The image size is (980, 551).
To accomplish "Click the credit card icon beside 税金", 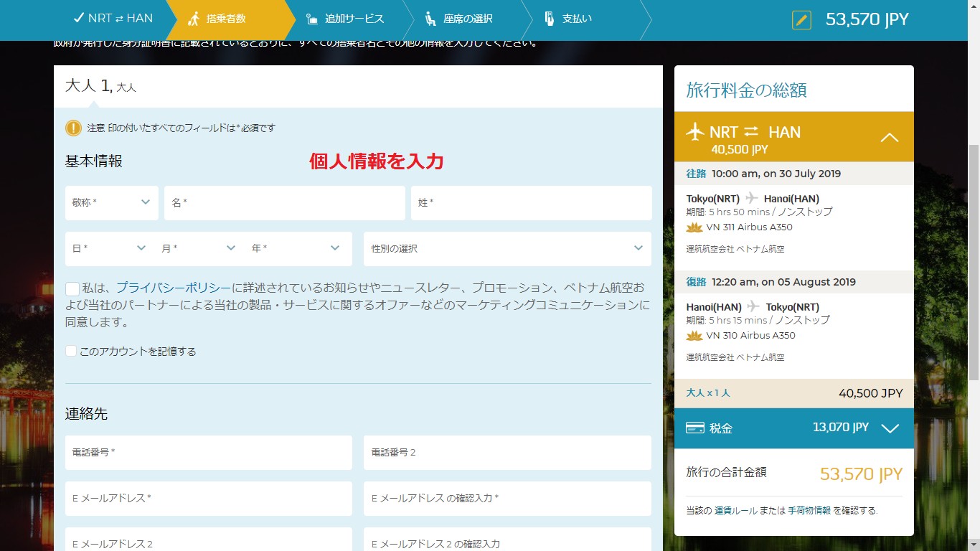I will click(x=694, y=428).
